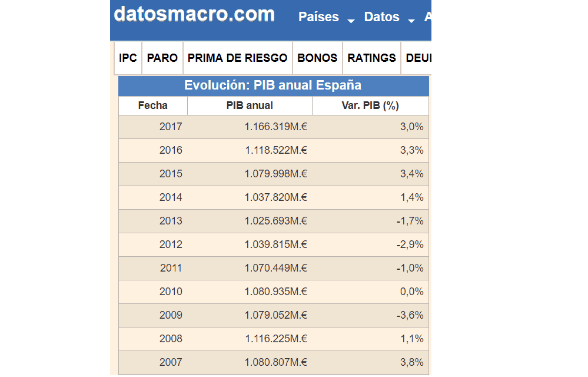This screenshot has width=588, height=377.
Task: Click the Fecha column header
Action: pos(152,105)
